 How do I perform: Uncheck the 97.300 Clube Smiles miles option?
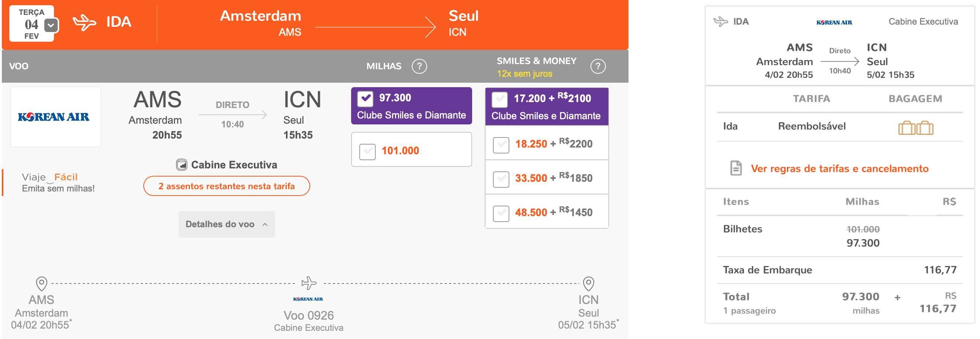(365, 99)
